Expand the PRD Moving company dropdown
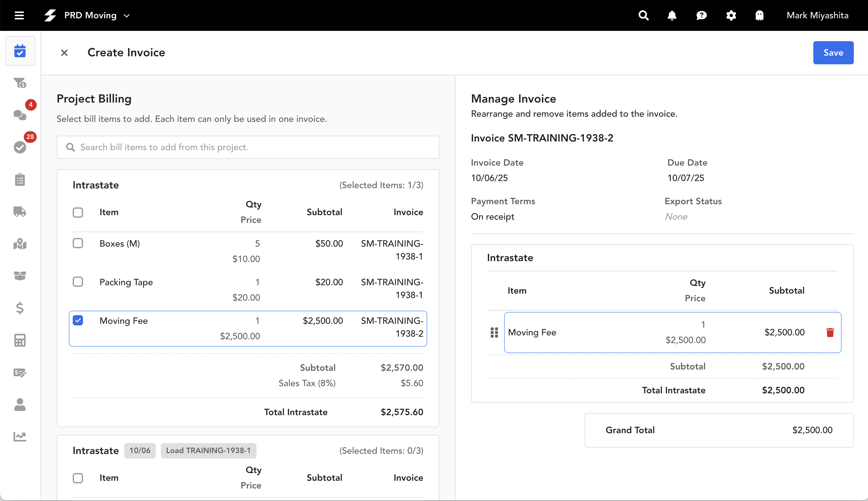 pyautogui.click(x=126, y=15)
